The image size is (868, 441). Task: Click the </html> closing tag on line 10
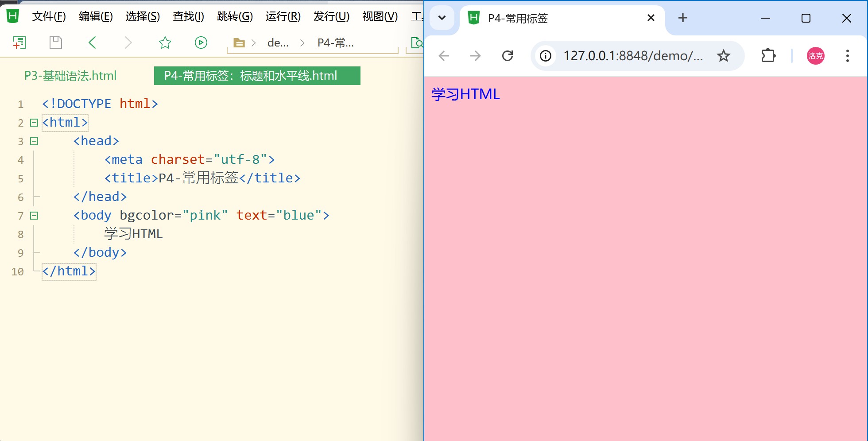(x=69, y=271)
